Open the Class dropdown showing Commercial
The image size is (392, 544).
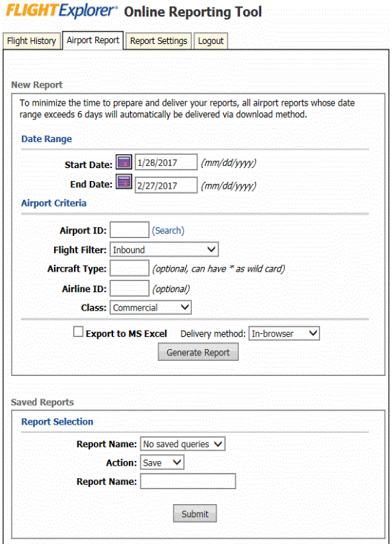[x=150, y=307]
